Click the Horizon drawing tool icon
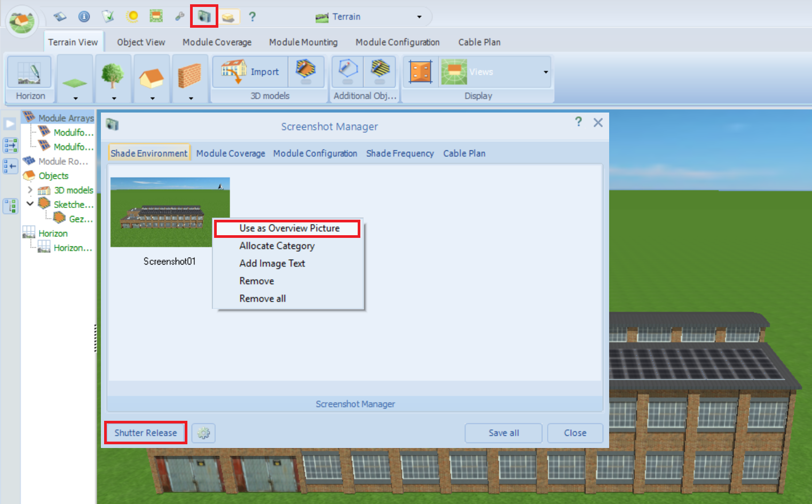Viewport: 812px width, 504px height. 29,73
